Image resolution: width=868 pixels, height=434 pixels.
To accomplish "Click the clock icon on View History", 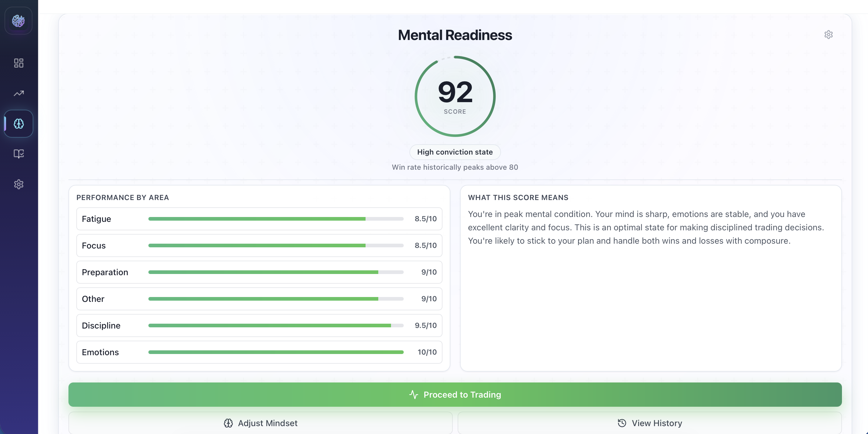I will click(622, 423).
